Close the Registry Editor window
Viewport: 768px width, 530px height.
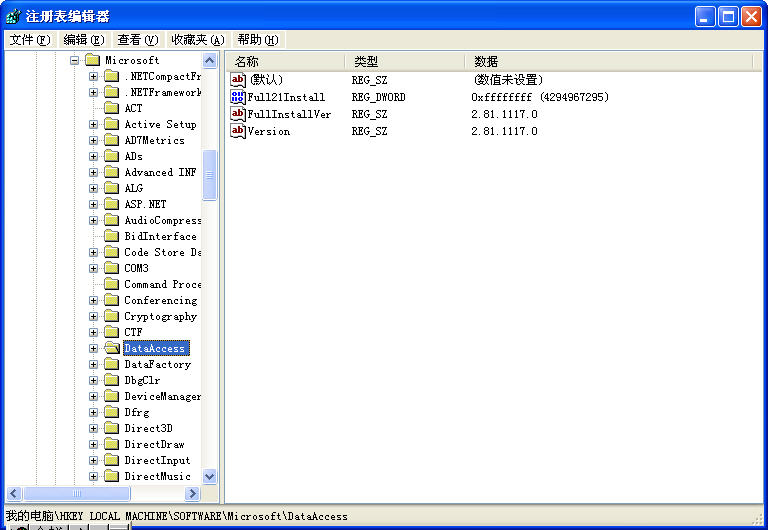(x=751, y=17)
